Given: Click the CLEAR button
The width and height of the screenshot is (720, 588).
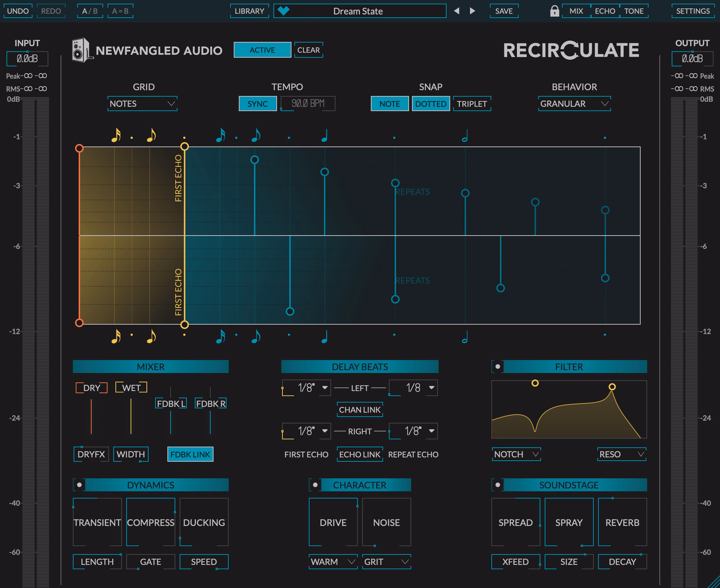Looking at the screenshot, I should click(308, 50).
